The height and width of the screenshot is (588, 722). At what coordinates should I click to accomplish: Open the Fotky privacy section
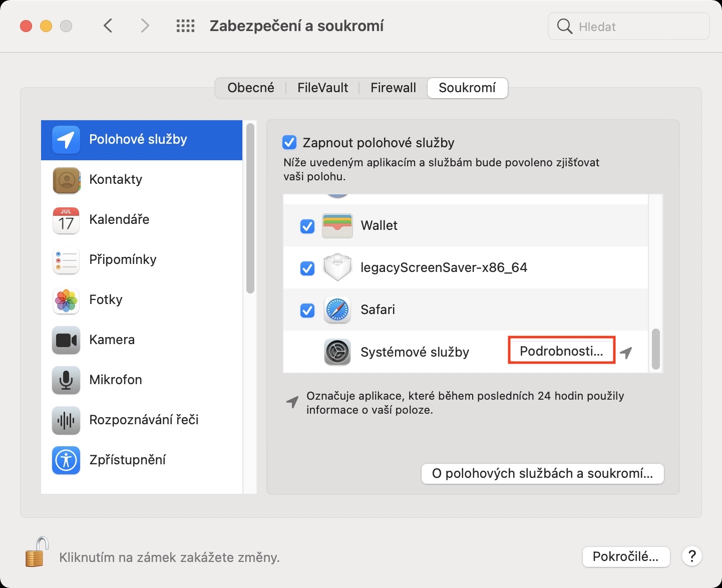pyautogui.click(x=105, y=300)
